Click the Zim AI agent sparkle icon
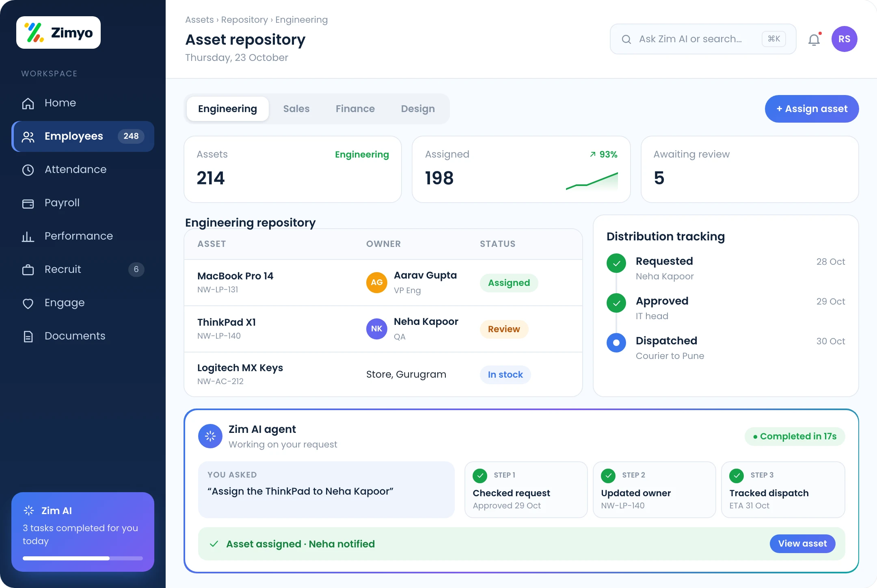 pyautogui.click(x=210, y=436)
